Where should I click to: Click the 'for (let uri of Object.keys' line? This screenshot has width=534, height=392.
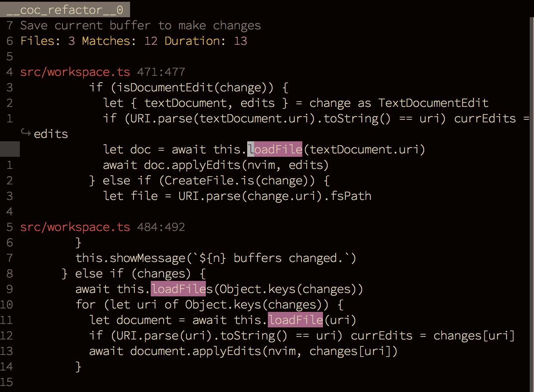tap(209, 305)
